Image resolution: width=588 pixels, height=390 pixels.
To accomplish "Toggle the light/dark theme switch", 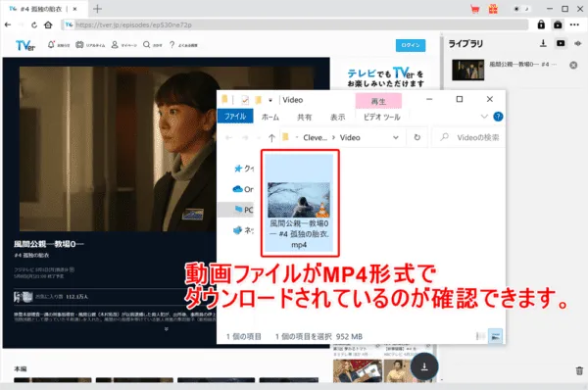I will pos(521,9).
